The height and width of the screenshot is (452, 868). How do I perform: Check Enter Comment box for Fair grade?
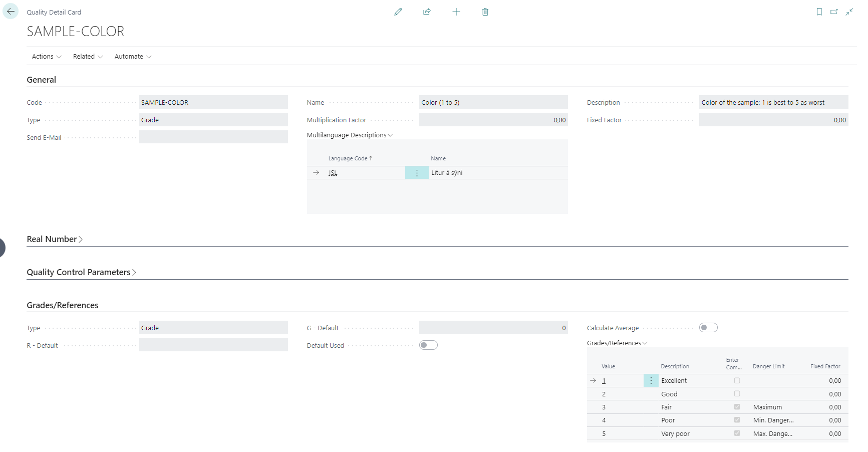coord(737,407)
